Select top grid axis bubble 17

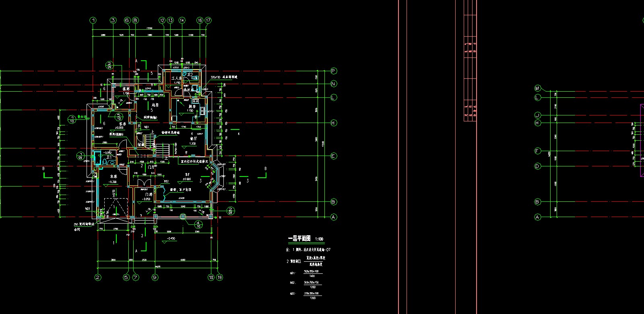[208, 20]
